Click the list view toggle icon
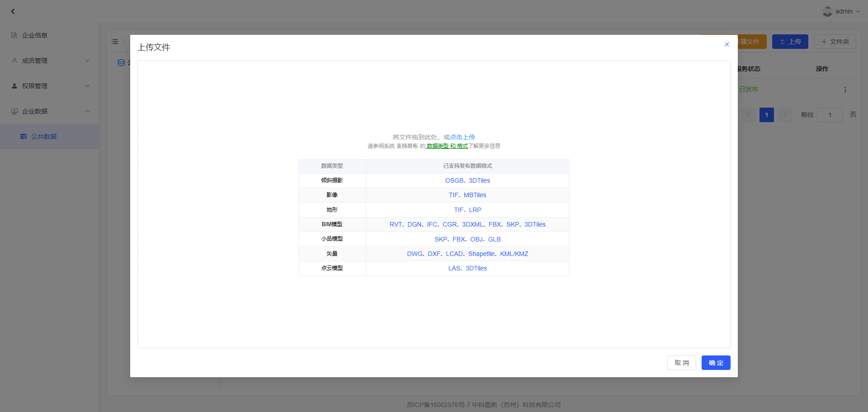Image resolution: width=868 pixels, height=412 pixels. (115, 42)
